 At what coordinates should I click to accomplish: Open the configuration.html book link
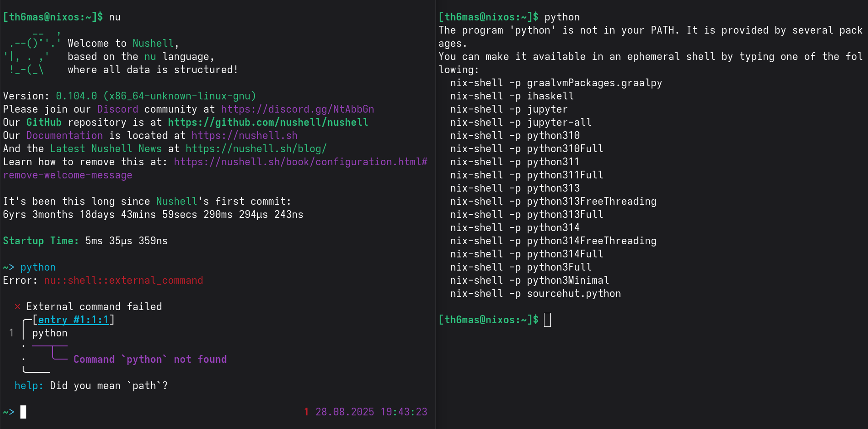coord(300,162)
